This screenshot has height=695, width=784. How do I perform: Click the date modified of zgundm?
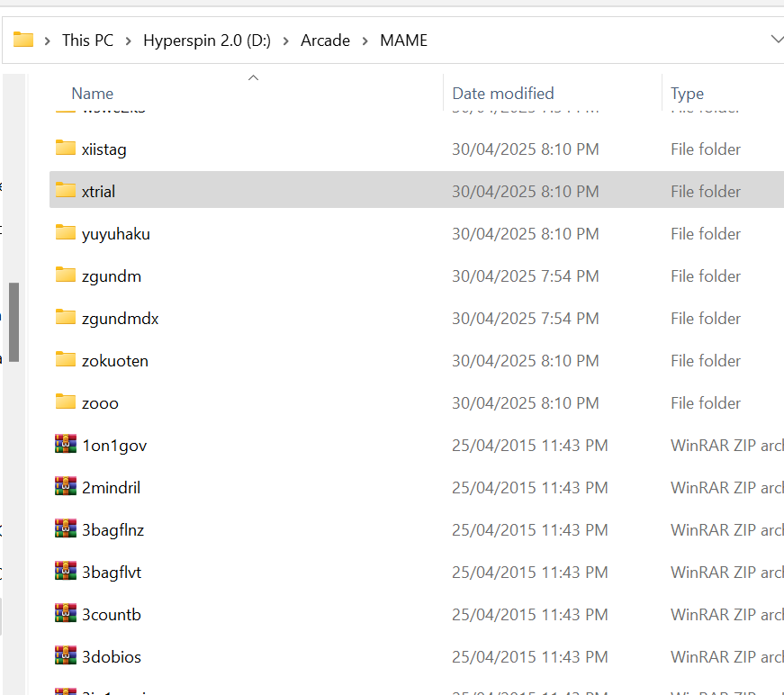coord(526,276)
